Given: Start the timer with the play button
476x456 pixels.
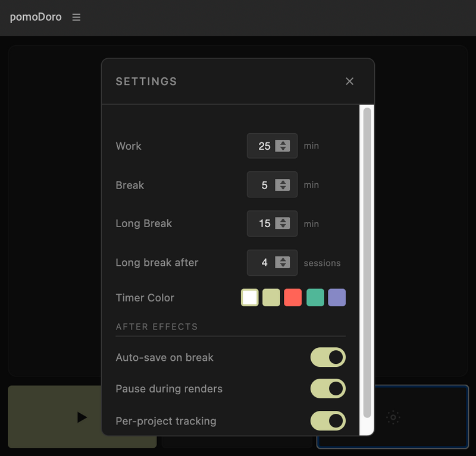Looking at the screenshot, I should coord(82,417).
